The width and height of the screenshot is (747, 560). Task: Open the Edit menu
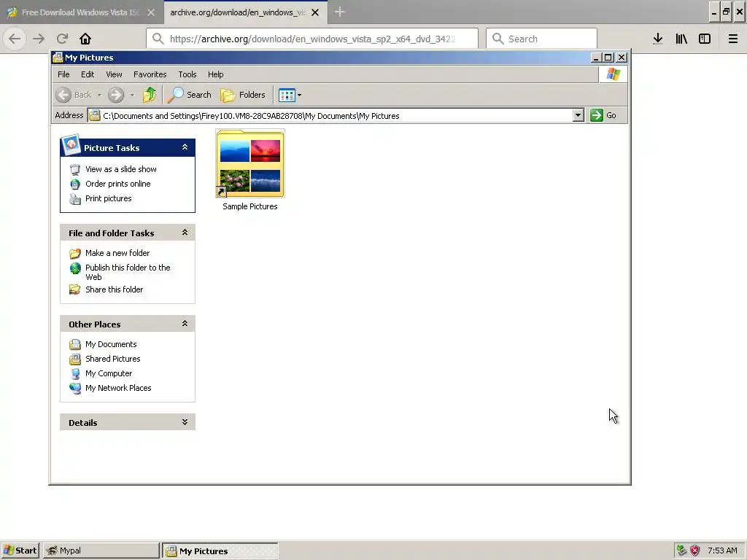[88, 74]
